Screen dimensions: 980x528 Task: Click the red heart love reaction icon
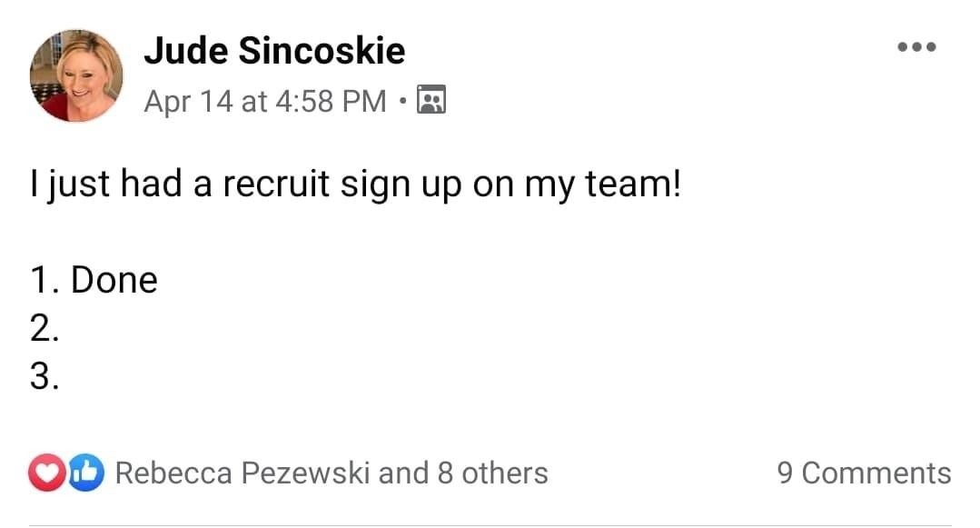pyautogui.click(x=47, y=473)
